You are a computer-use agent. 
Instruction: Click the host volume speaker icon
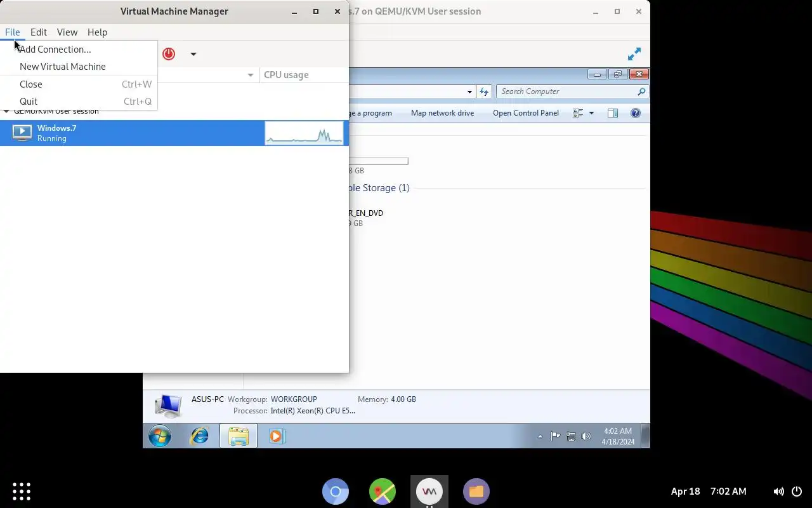(778, 491)
